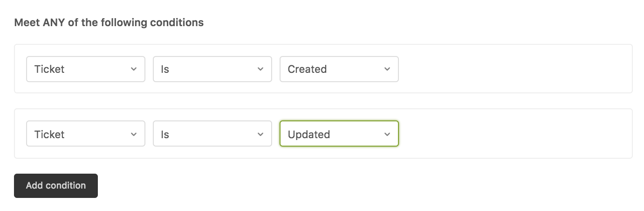
Task: Click the chevron arrow on the Updated dropdown
Action: 387,134
